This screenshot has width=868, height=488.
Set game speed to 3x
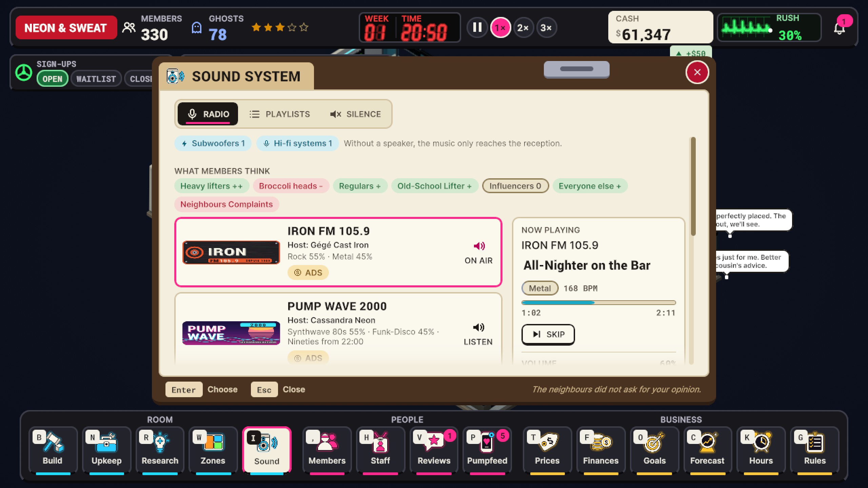(546, 28)
